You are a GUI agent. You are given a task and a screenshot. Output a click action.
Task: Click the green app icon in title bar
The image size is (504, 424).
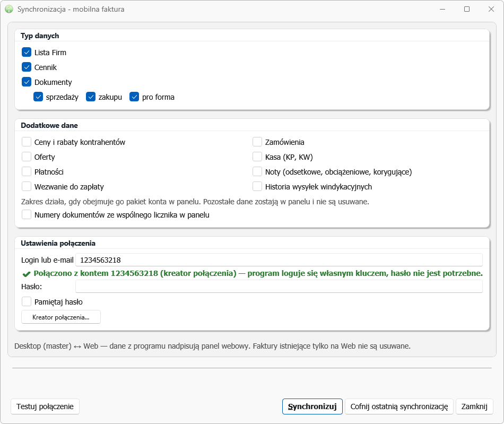[9, 9]
